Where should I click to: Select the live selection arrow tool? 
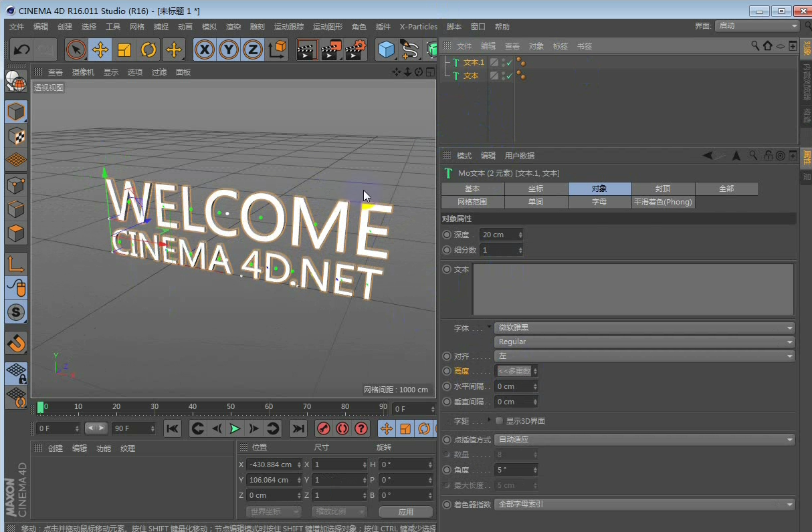(76, 49)
